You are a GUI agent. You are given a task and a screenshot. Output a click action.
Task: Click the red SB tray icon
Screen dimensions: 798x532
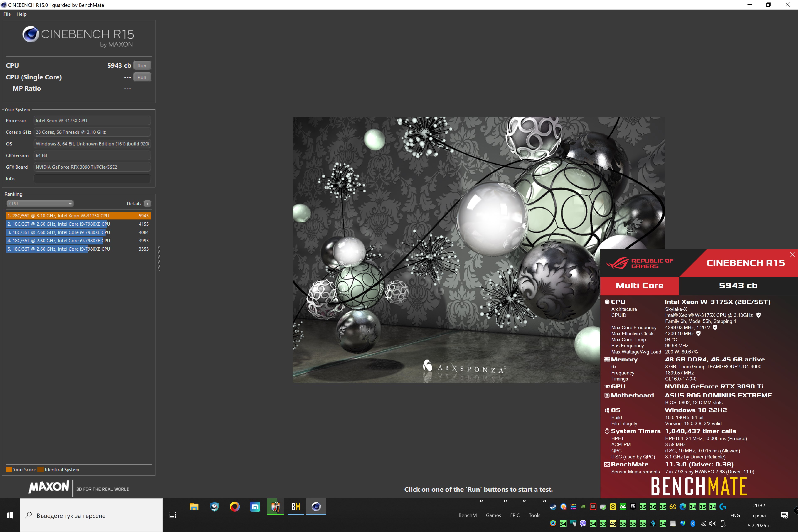[x=593, y=507]
